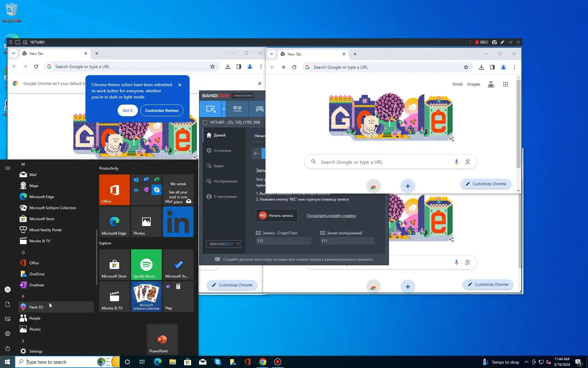
Task: Click the Chrome Labs flask icon
Action: 491,84
